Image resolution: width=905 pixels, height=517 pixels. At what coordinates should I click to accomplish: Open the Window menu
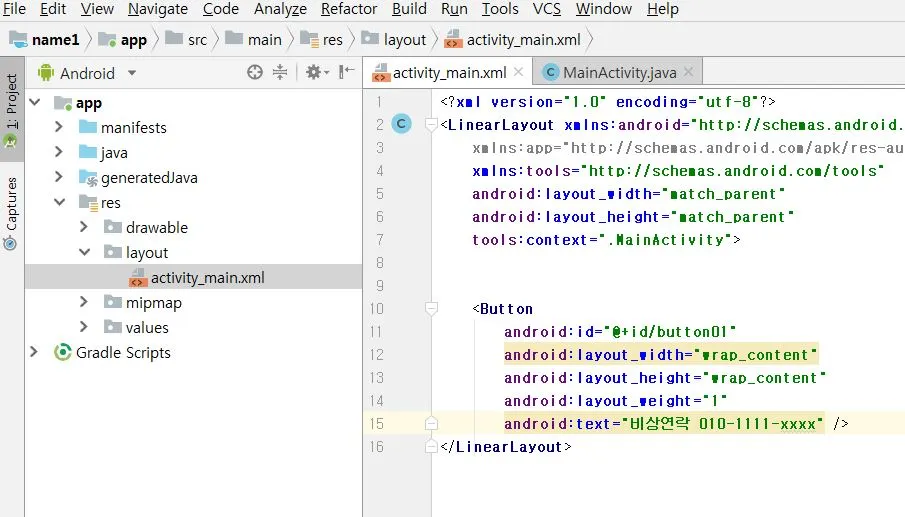604,9
